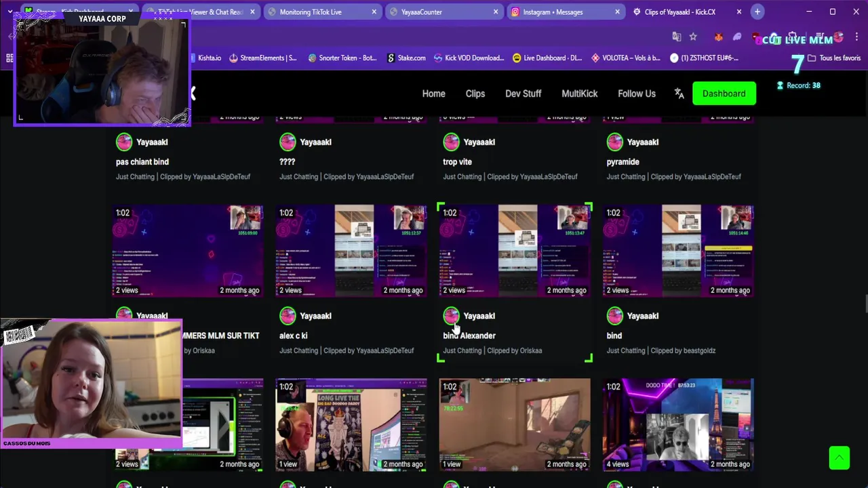Open the Dev Stuff menu
Viewport: 868px width, 488px height.
[x=523, y=94]
